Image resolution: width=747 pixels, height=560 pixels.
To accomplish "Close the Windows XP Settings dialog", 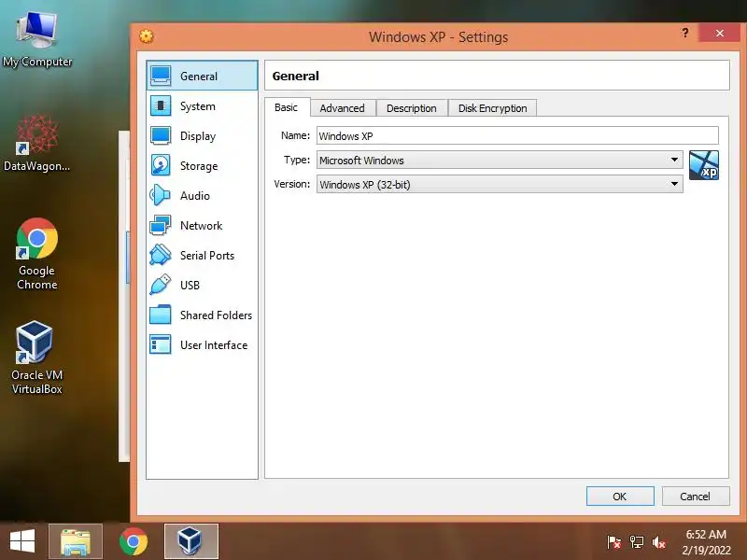I will [719, 33].
